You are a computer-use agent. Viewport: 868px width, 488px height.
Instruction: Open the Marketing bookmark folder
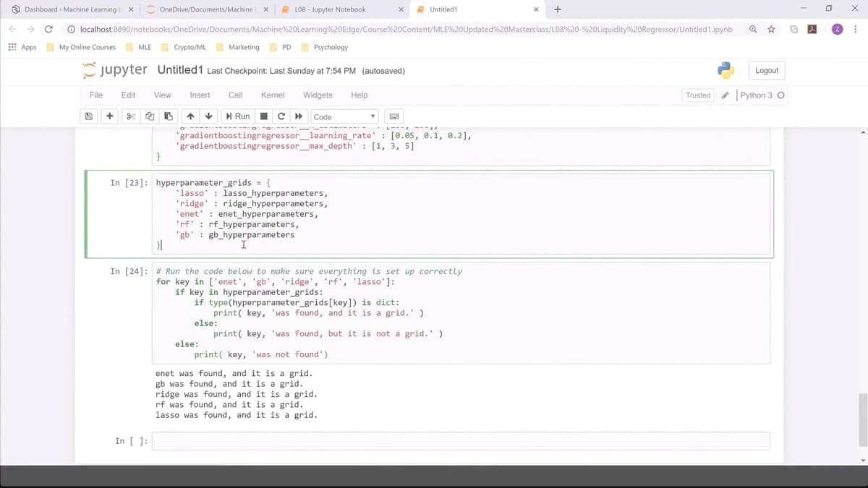[237, 47]
